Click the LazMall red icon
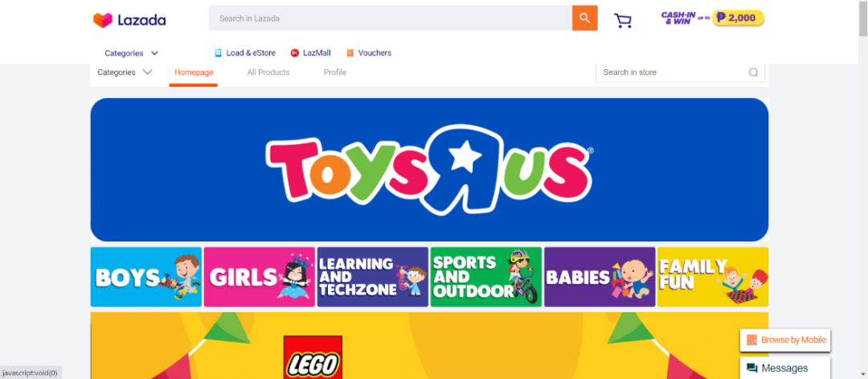Image resolution: width=868 pixels, height=379 pixels. point(294,53)
